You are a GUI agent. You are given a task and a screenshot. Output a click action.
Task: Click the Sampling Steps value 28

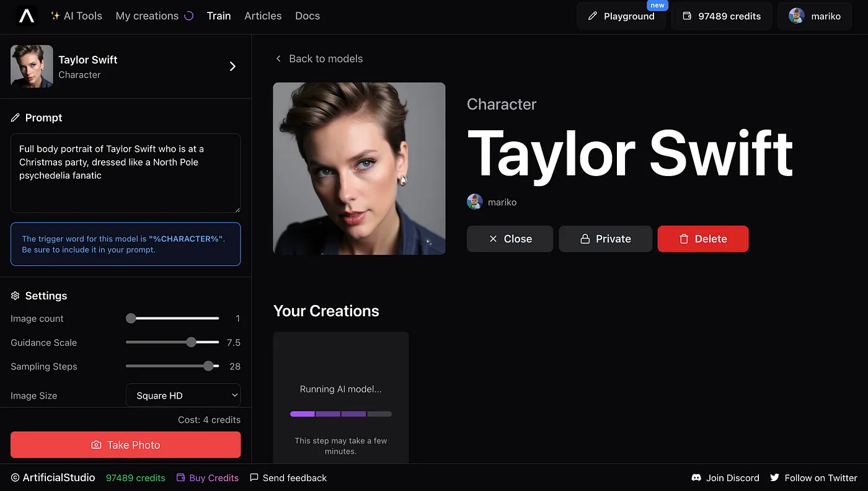coord(235,366)
